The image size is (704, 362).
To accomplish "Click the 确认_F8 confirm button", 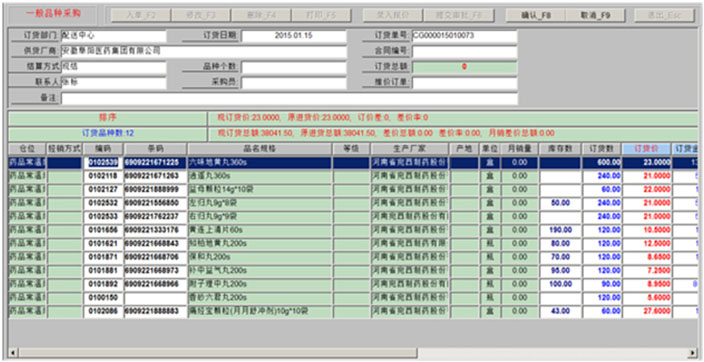I will click(x=536, y=15).
